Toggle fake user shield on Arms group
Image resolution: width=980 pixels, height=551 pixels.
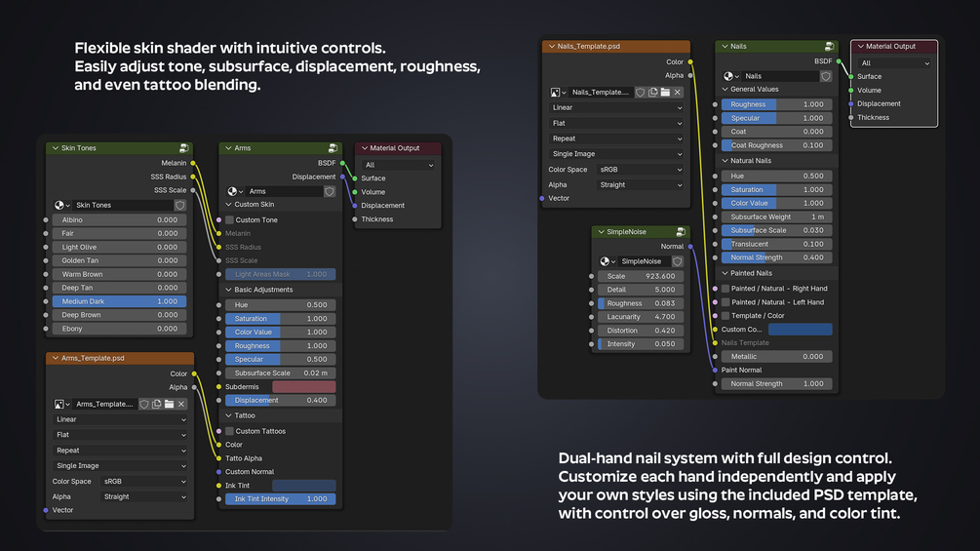click(330, 191)
